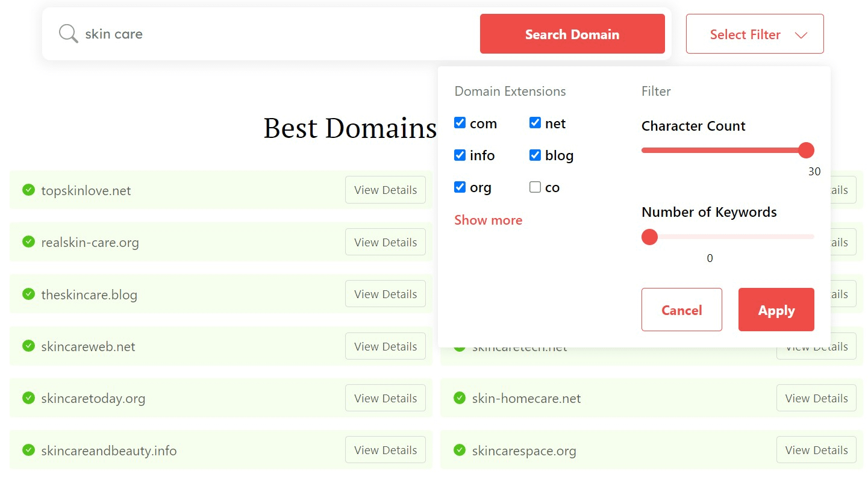This screenshot has height=480, width=868.
Task: Select the theskincare.blog domain name
Action: [89, 295]
